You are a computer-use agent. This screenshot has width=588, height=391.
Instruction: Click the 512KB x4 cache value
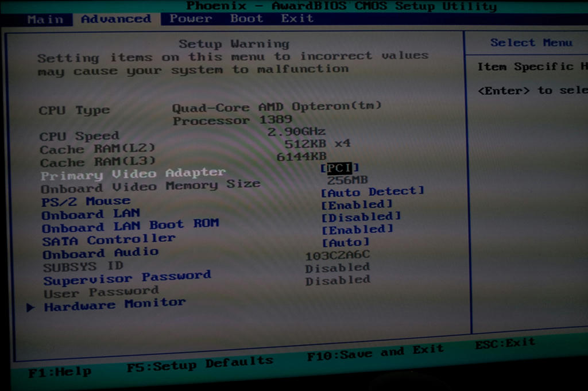pyautogui.click(x=317, y=144)
